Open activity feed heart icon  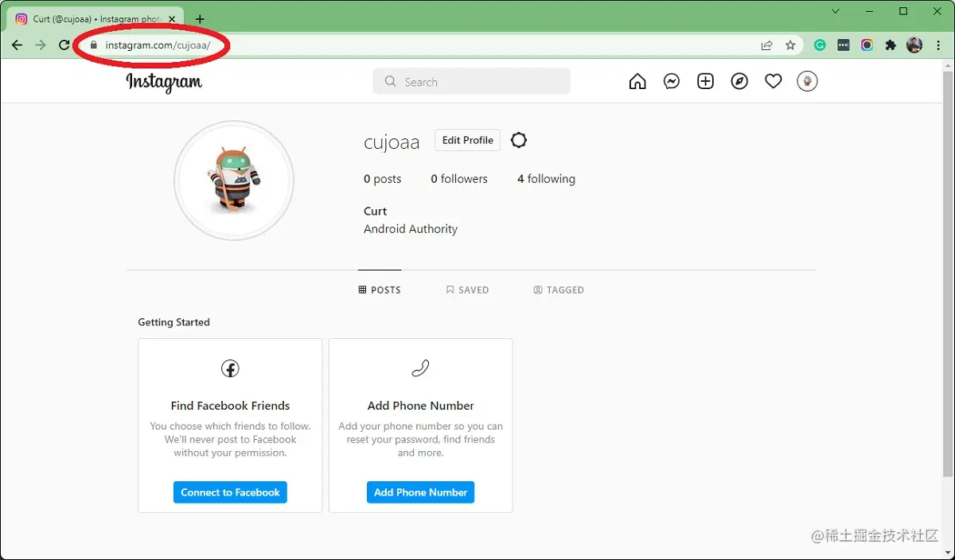point(774,81)
